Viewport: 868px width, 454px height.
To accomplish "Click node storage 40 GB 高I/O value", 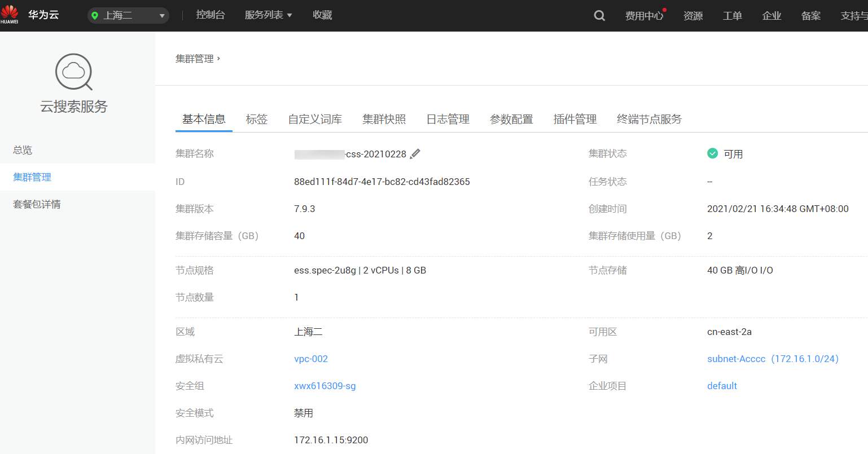I will coord(740,270).
